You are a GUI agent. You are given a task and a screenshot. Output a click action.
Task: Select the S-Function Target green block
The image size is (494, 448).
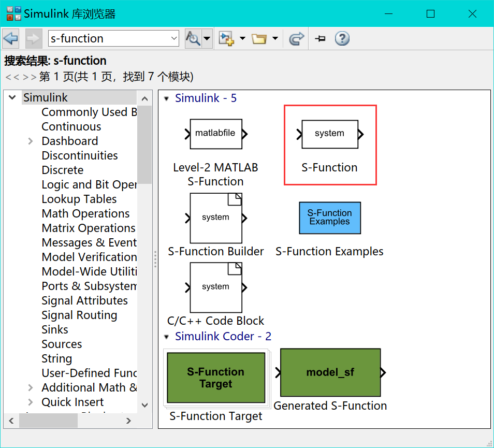click(216, 378)
